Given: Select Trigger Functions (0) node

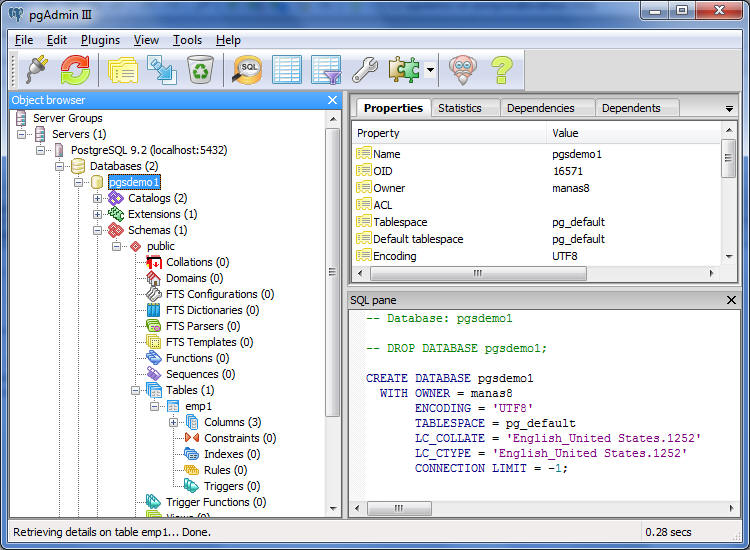Looking at the screenshot, I should pyautogui.click(x=216, y=502).
